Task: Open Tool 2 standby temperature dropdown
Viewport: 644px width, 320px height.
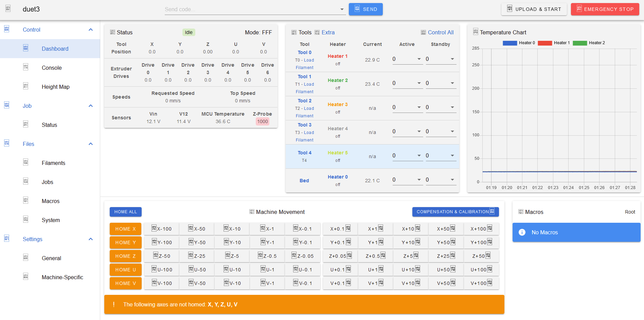Action: (x=452, y=107)
